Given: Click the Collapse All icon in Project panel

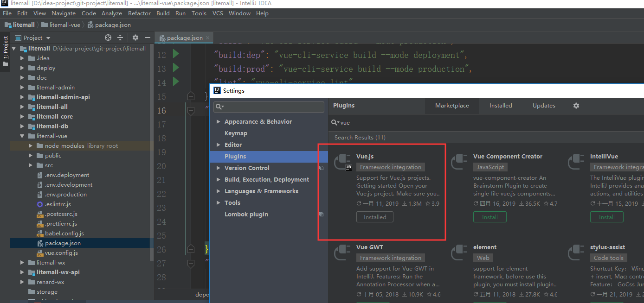Looking at the screenshot, I should 120,38.
